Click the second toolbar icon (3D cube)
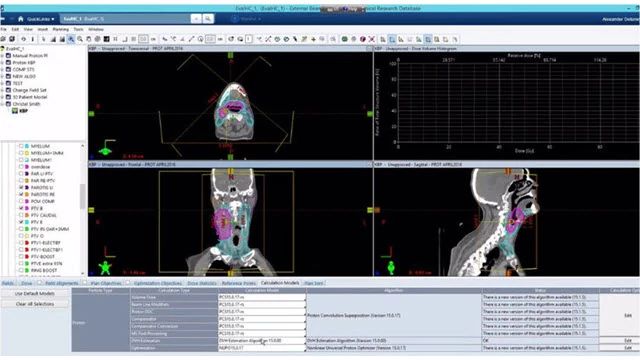Viewport: 640px width, 360px height. coord(12,39)
